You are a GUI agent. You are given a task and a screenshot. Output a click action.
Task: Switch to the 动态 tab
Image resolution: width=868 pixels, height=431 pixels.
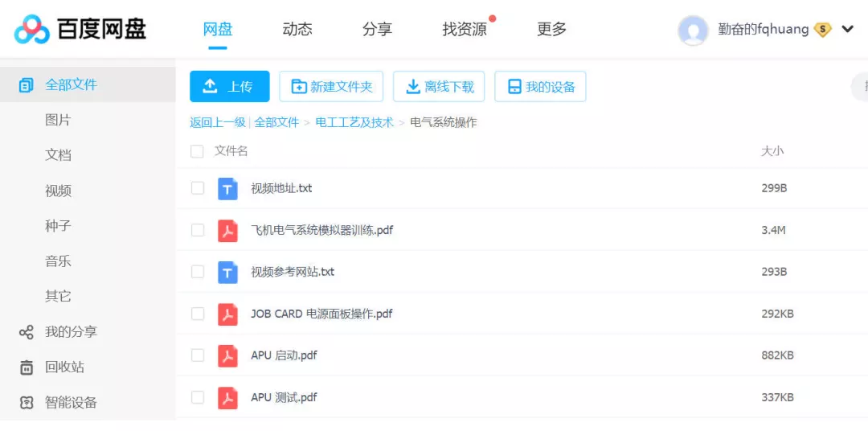(x=297, y=30)
